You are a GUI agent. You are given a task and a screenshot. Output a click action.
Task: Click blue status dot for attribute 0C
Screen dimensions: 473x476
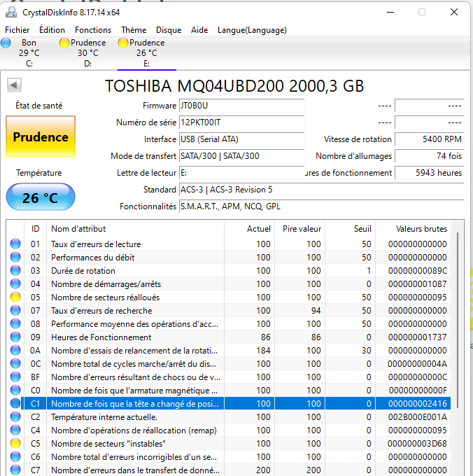[x=15, y=364]
